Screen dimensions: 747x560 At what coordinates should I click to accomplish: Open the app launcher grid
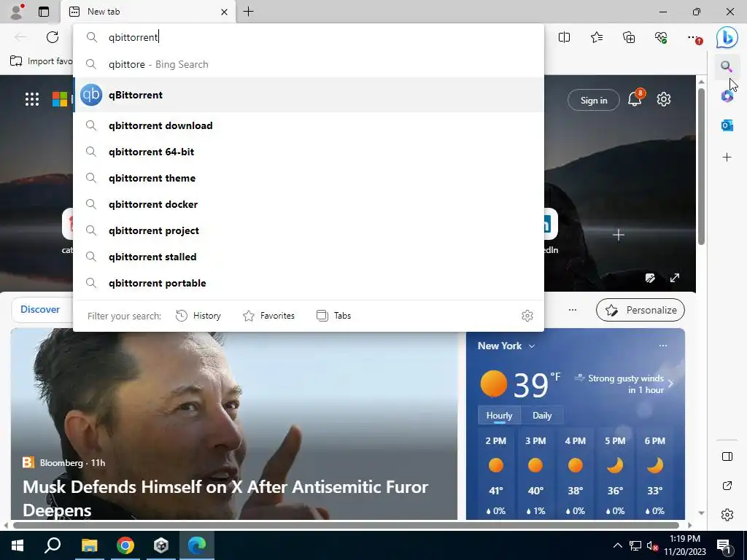pyautogui.click(x=32, y=99)
